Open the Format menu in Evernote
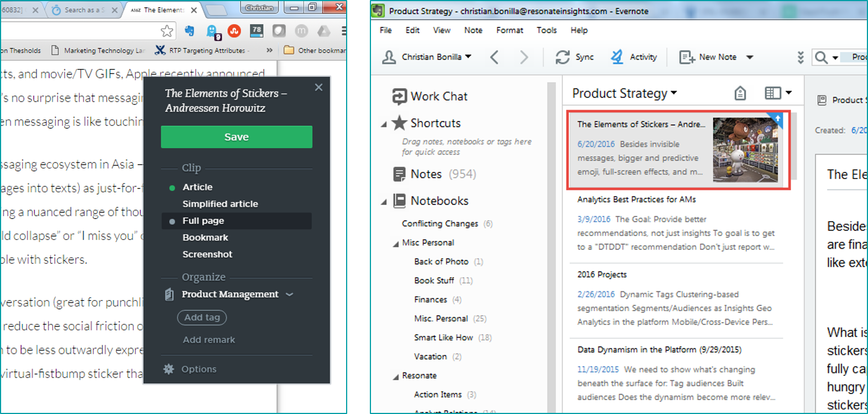 (510, 30)
